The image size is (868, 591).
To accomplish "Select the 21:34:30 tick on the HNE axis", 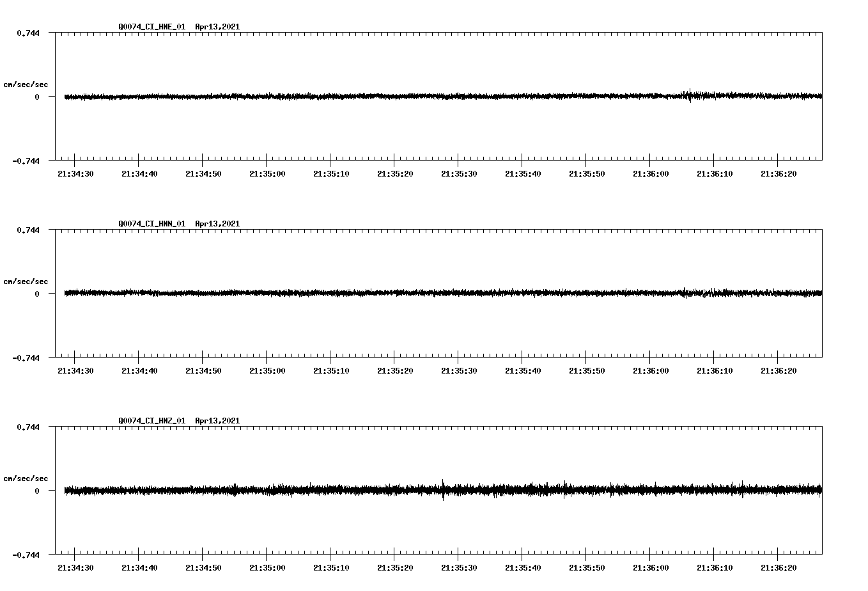I will tap(75, 173).
